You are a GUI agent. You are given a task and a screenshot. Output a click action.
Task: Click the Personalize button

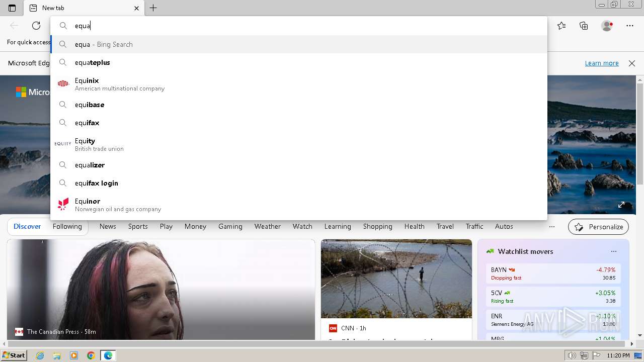pyautogui.click(x=598, y=227)
